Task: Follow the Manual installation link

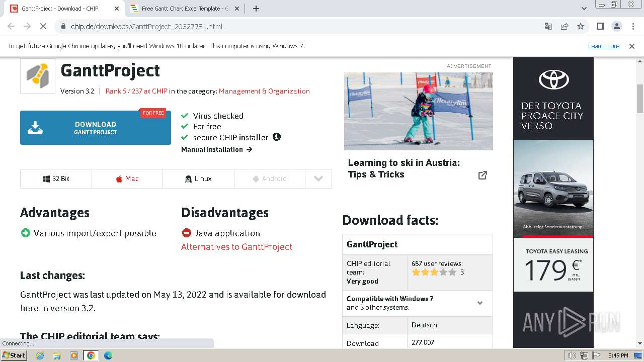Action: coord(216,149)
